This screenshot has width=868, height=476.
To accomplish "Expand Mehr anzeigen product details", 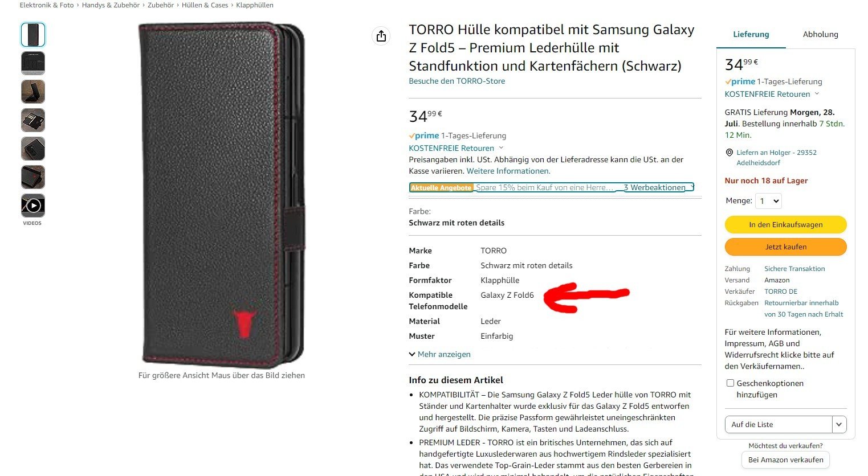I will 439,354.
